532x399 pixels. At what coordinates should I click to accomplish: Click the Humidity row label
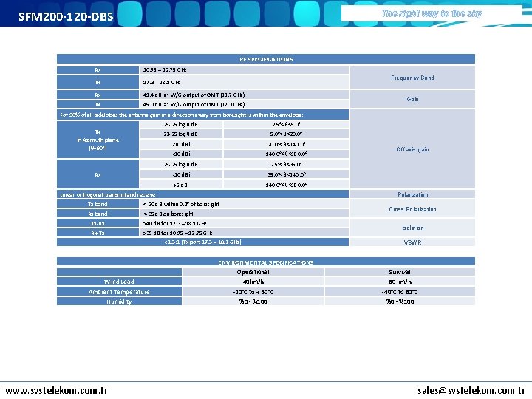click(x=119, y=301)
